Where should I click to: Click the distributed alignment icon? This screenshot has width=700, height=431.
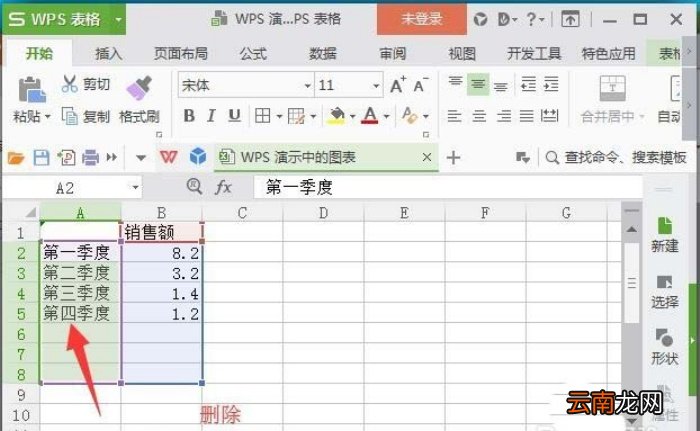tap(549, 116)
